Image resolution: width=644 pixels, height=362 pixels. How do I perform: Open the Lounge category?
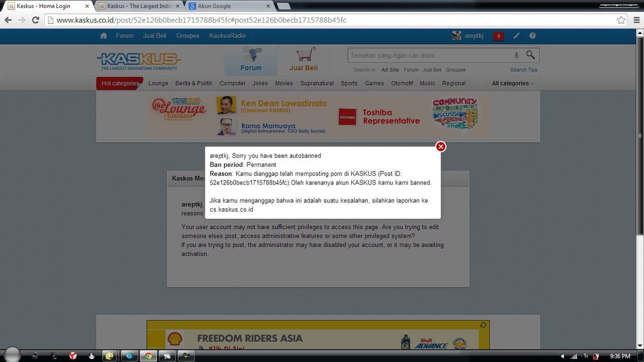[158, 83]
